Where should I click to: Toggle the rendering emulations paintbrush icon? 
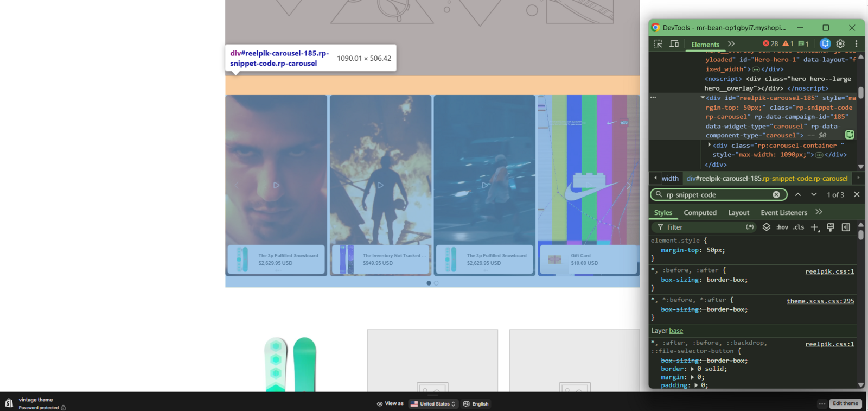pos(830,227)
